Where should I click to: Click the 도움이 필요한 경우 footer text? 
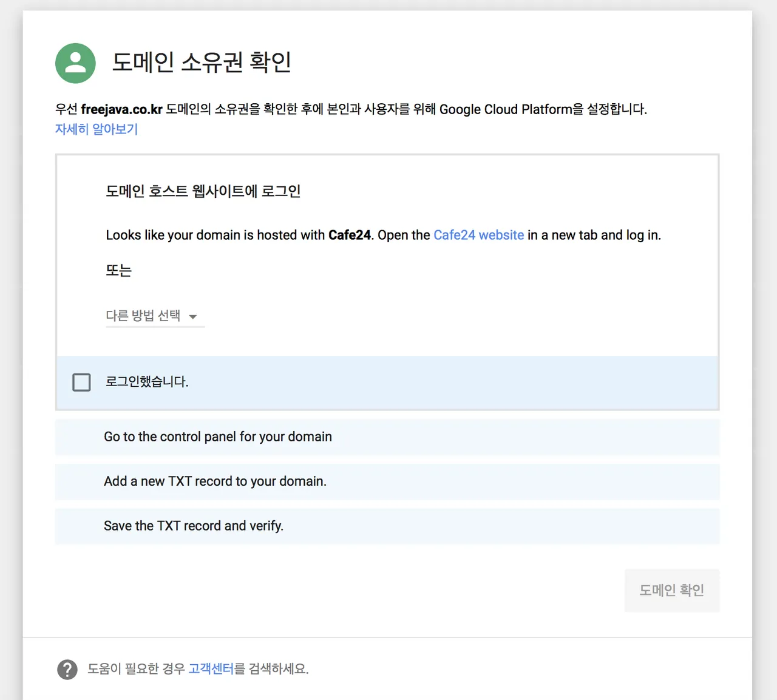coord(136,669)
